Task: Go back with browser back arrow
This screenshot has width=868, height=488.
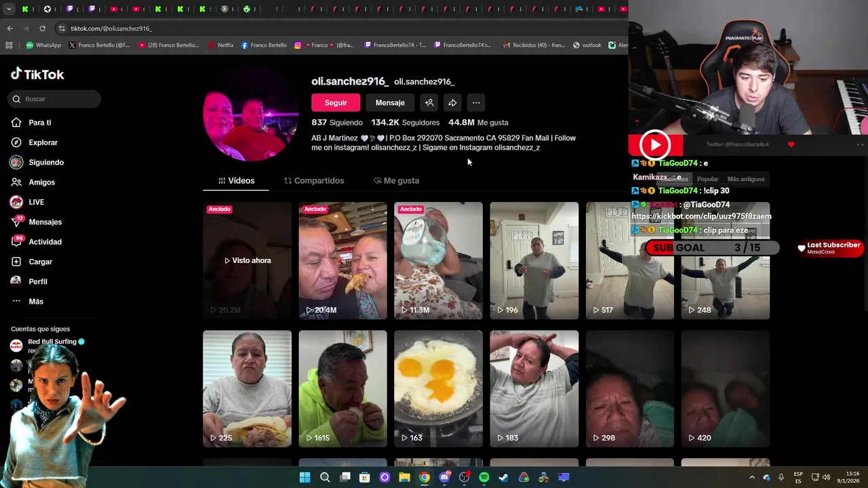Action: 9,28
